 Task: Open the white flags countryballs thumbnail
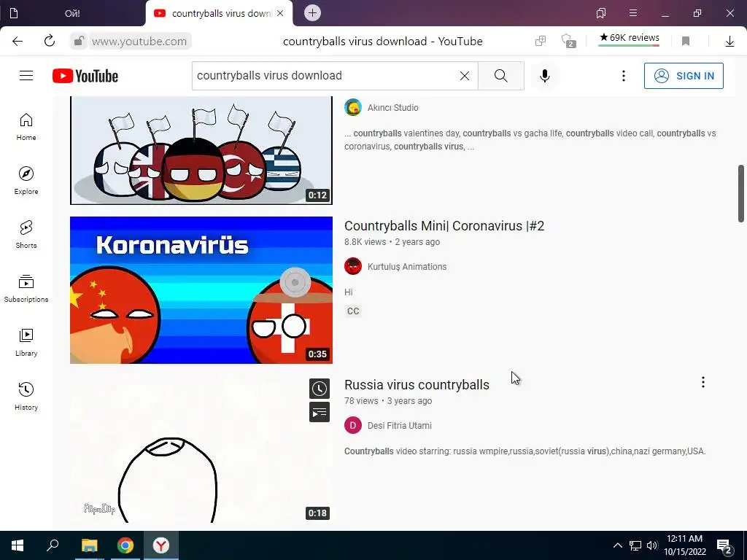201,150
